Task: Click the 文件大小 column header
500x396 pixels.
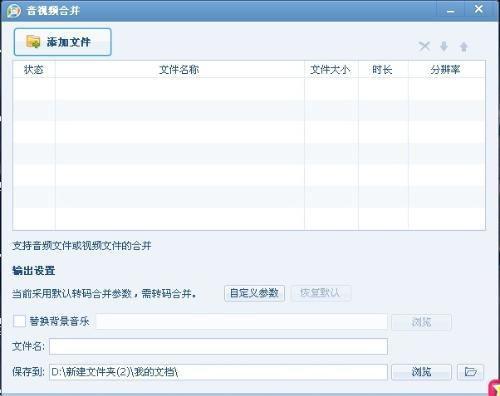Action: (x=331, y=69)
